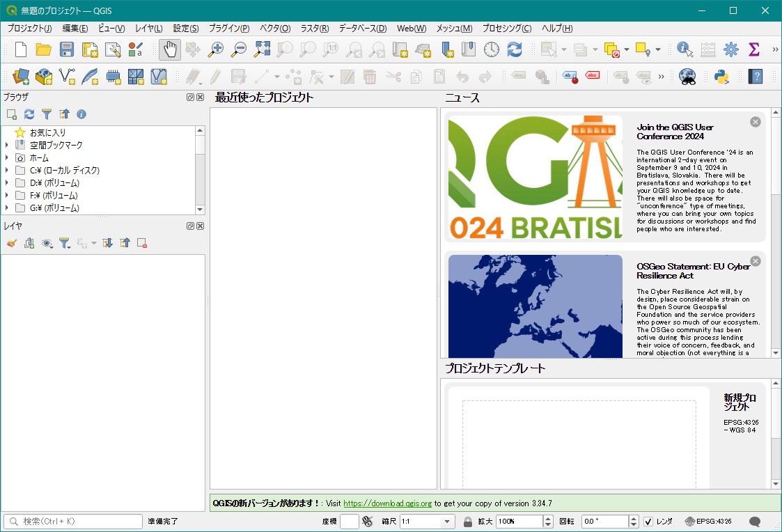Screen dimensions: 782x532
Task: Click the news panel vertical scrollbar
Action: [776, 233]
